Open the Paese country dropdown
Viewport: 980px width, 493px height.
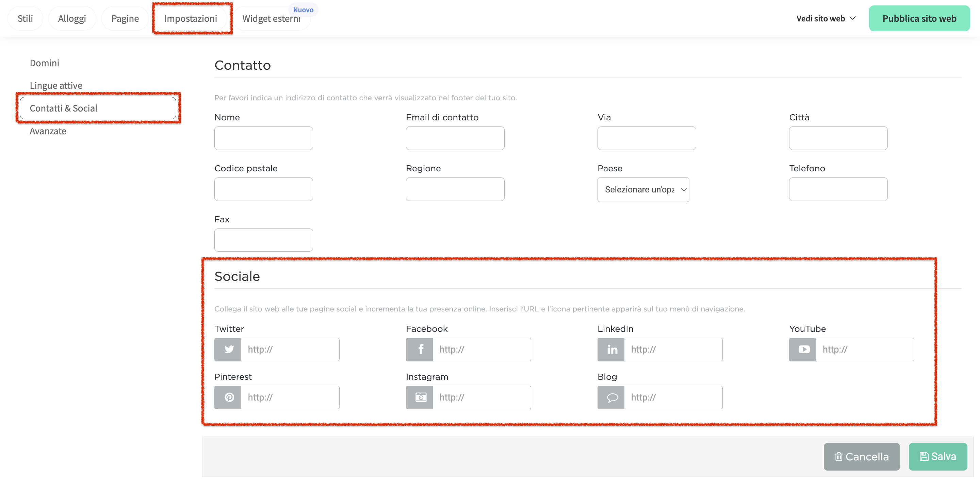coord(643,189)
